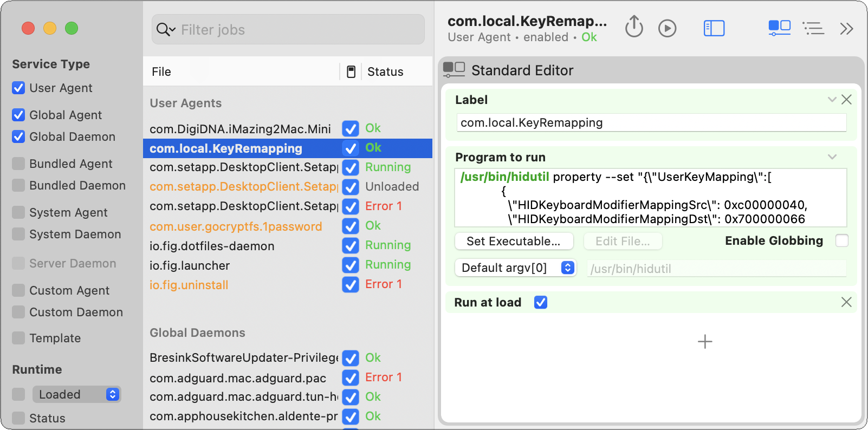Remove the Run at load key
Viewport: 868px width, 430px height.
click(x=846, y=302)
